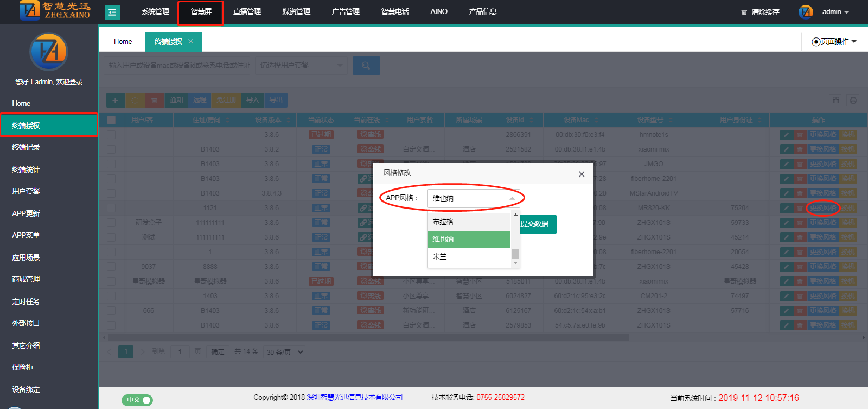Open the 页面操作 dropdown

pyautogui.click(x=834, y=41)
